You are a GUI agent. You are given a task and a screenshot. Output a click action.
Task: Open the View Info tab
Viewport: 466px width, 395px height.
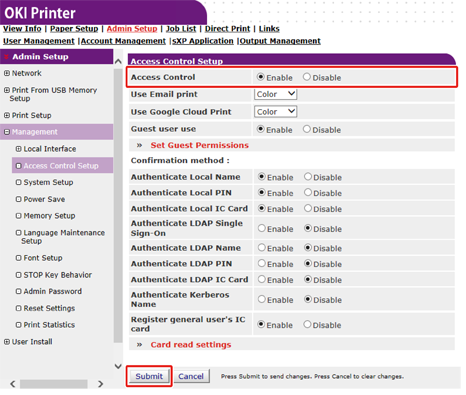click(x=22, y=29)
